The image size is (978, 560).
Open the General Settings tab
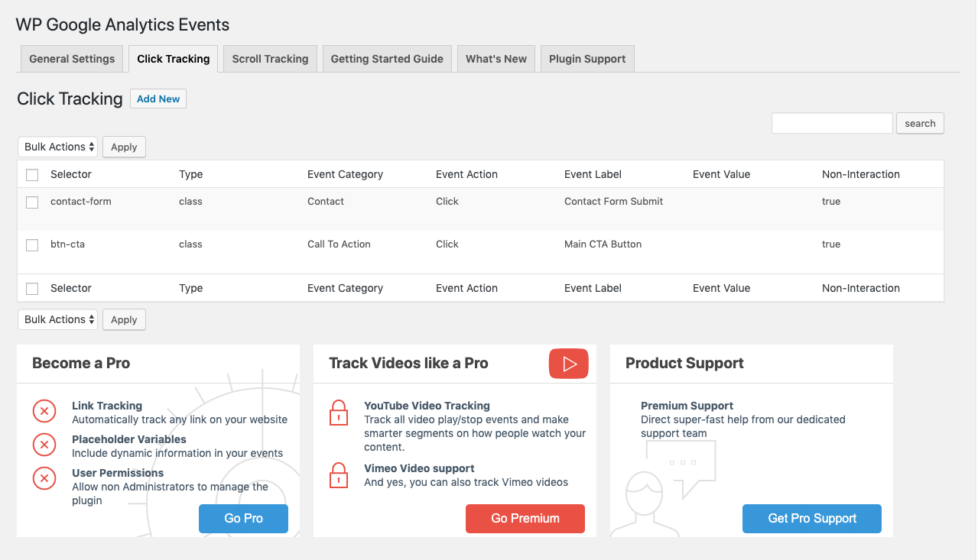coord(72,59)
